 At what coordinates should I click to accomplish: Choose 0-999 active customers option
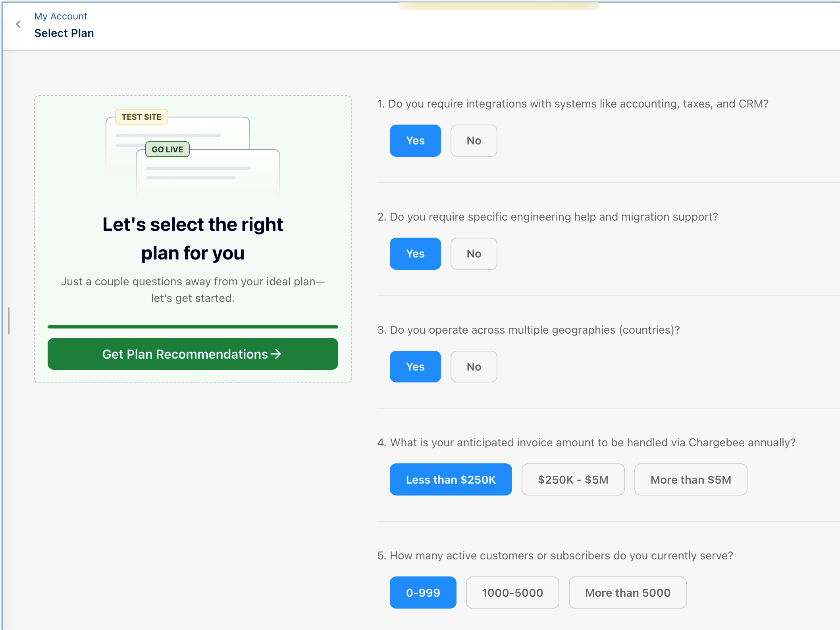tap(423, 593)
